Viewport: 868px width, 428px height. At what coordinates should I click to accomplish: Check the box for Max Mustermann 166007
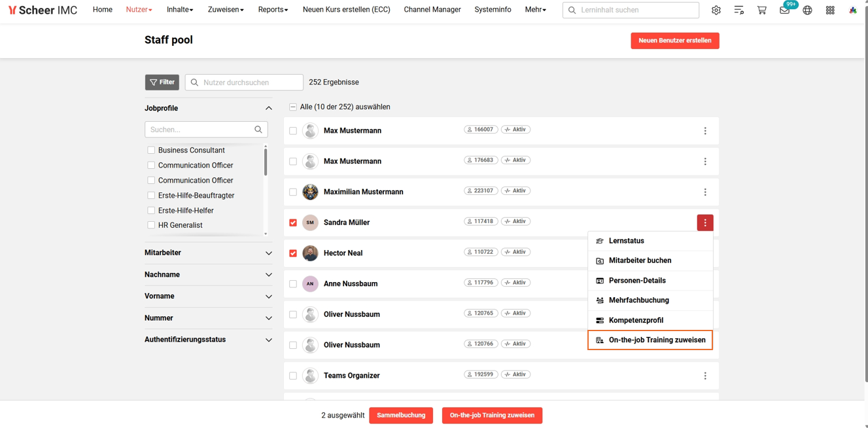[293, 131]
